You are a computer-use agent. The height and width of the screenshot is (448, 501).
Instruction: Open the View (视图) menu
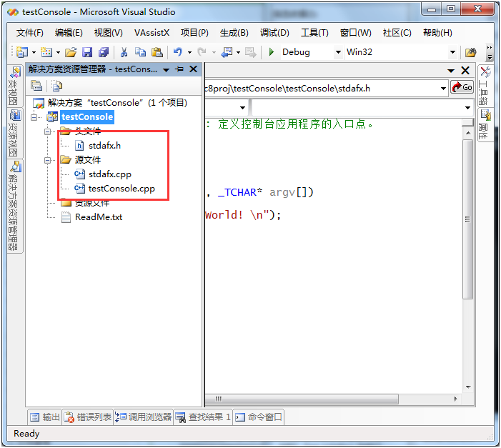[x=109, y=33]
